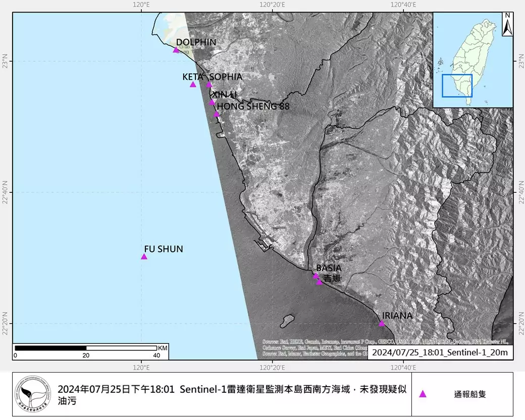Click the HONG SHENG 88 label text
This screenshot has height=420, width=525.
click(253, 107)
